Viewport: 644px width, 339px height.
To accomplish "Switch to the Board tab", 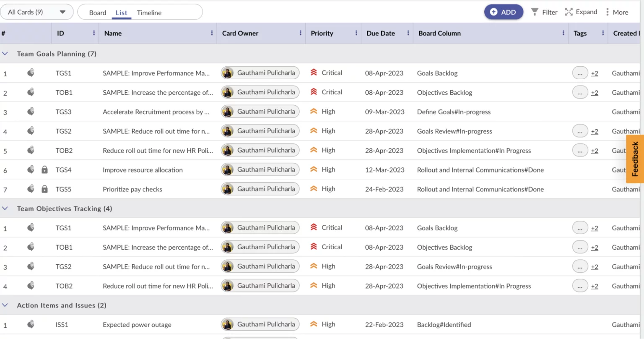I will coord(98,13).
